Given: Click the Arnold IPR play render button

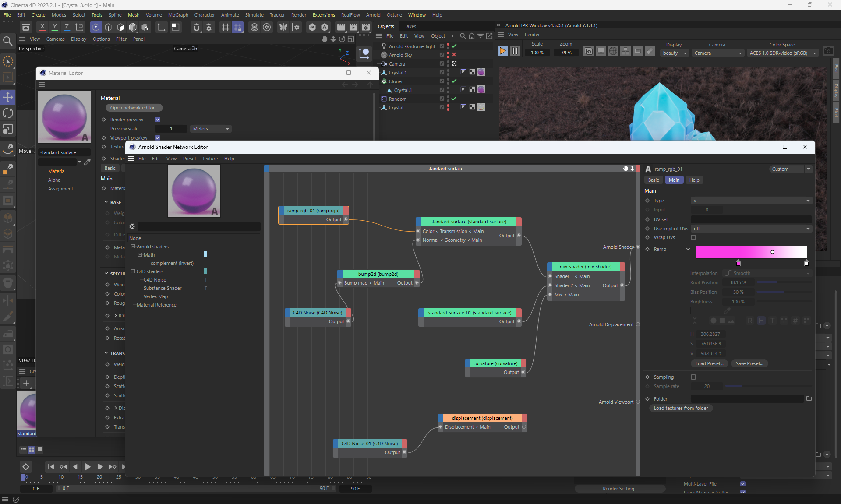Looking at the screenshot, I should (x=502, y=51).
